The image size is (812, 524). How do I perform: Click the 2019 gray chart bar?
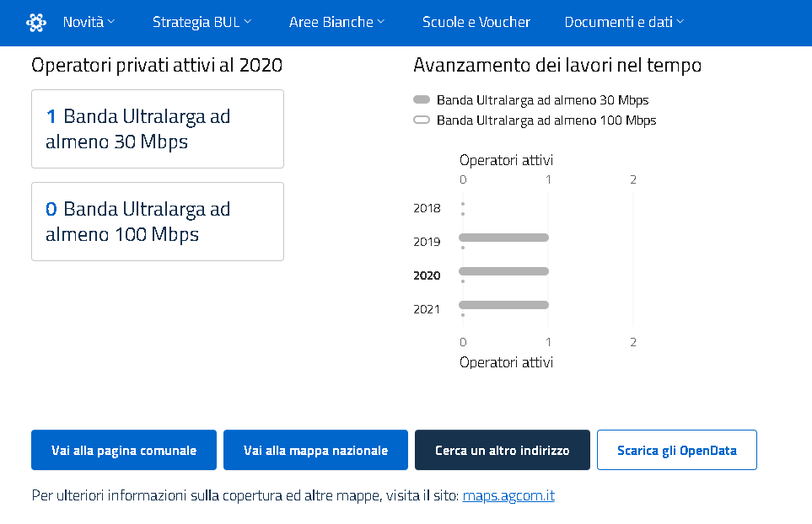pos(503,238)
